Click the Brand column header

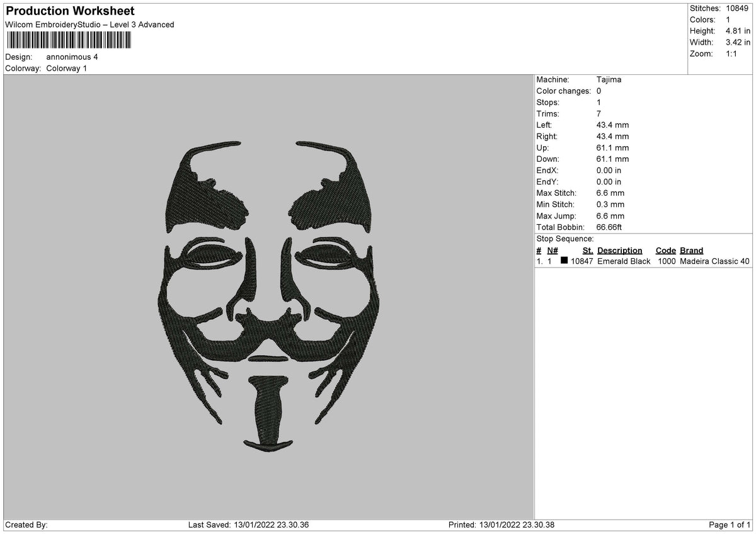[x=691, y=250]
